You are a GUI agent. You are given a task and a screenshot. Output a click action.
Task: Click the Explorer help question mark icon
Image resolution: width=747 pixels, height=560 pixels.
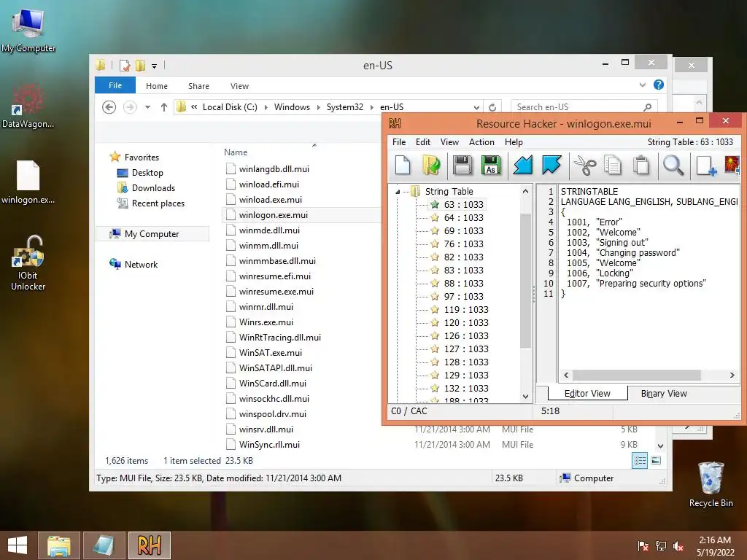(659, 85)
